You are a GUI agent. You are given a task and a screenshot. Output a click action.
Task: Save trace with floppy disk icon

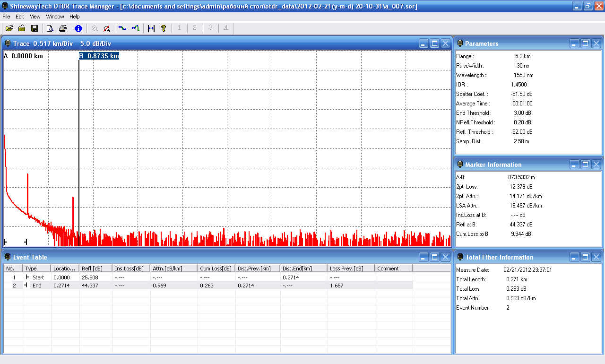34,28
